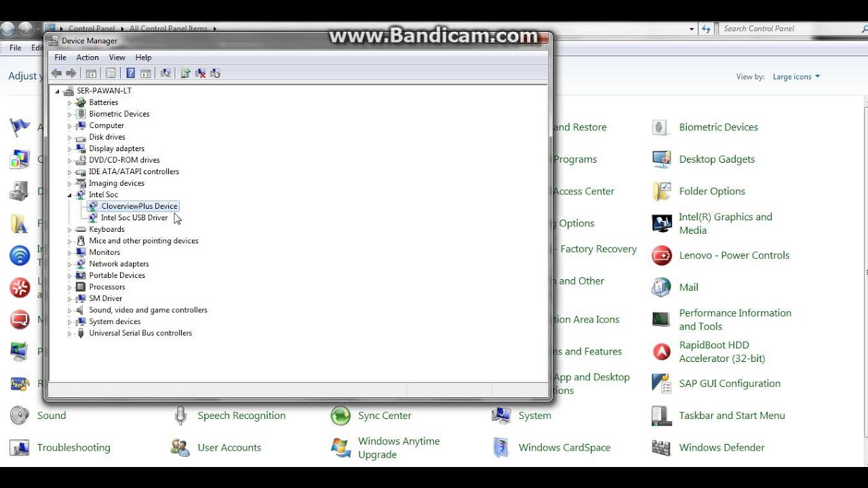This screenshot has width=868, height=488.
Task: Click the Show/Hide Action Pane toolbar icon
Action: coord(145,73)
